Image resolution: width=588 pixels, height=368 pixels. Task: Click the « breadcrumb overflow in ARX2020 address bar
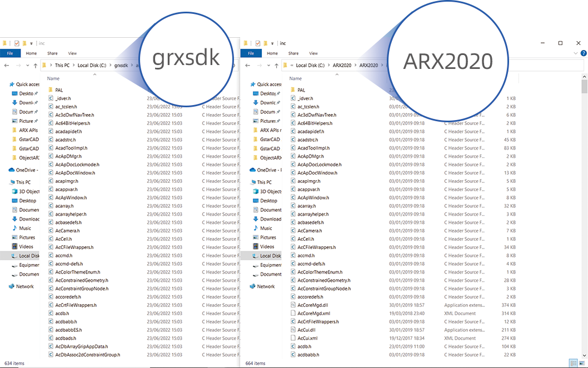tap(292, 65)
